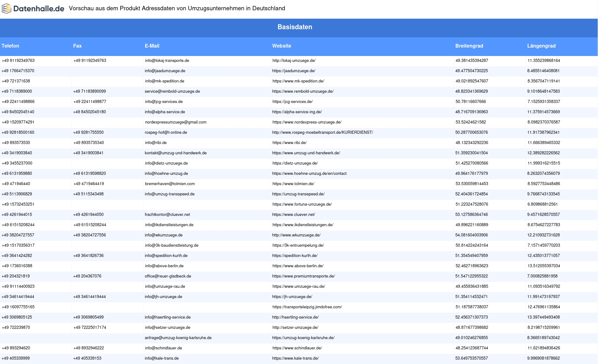Click the Längengrad column header
The image size is (598, 364).
pos(541,46)
